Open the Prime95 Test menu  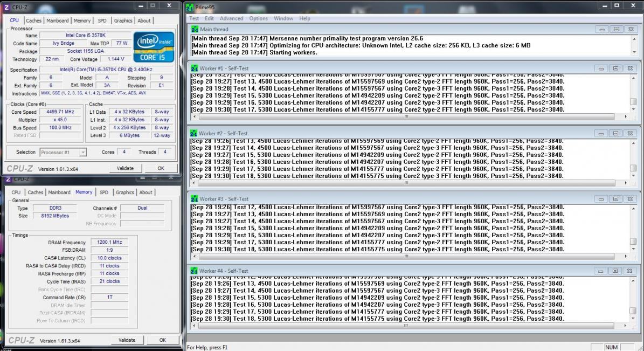(194, 18)
